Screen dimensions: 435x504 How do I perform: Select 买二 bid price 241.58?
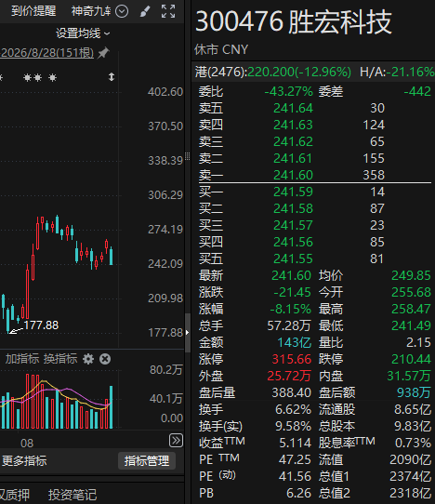pyautogui.click(x=293, y=208)
